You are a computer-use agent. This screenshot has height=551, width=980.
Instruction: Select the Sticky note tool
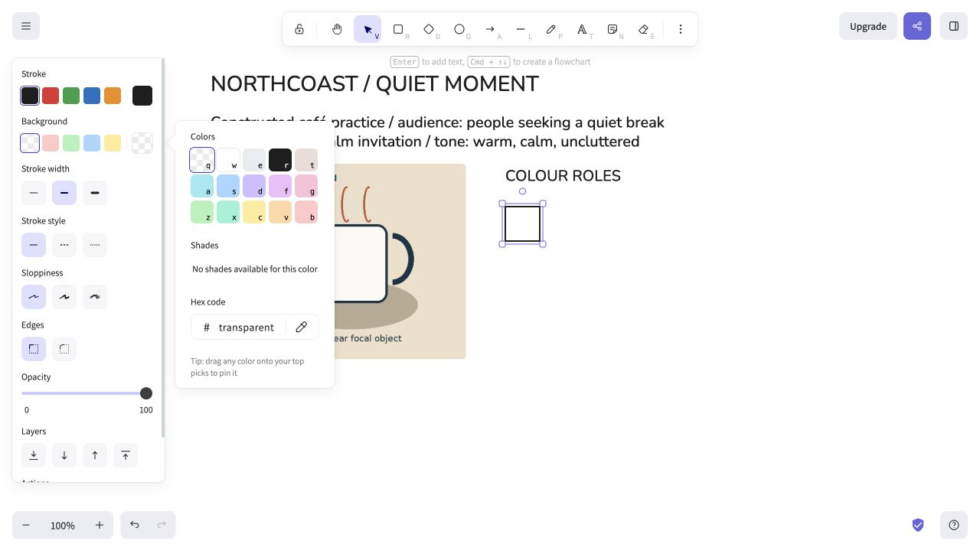pos(612,29)
